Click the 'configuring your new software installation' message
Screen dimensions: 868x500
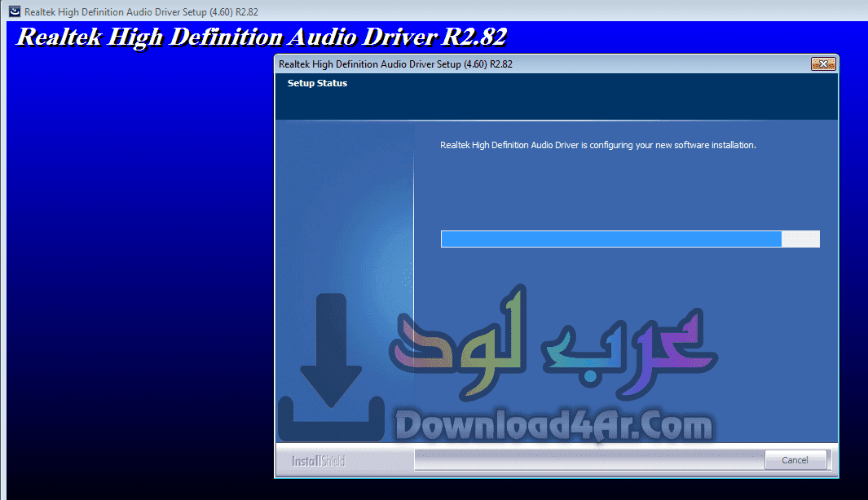598,145
